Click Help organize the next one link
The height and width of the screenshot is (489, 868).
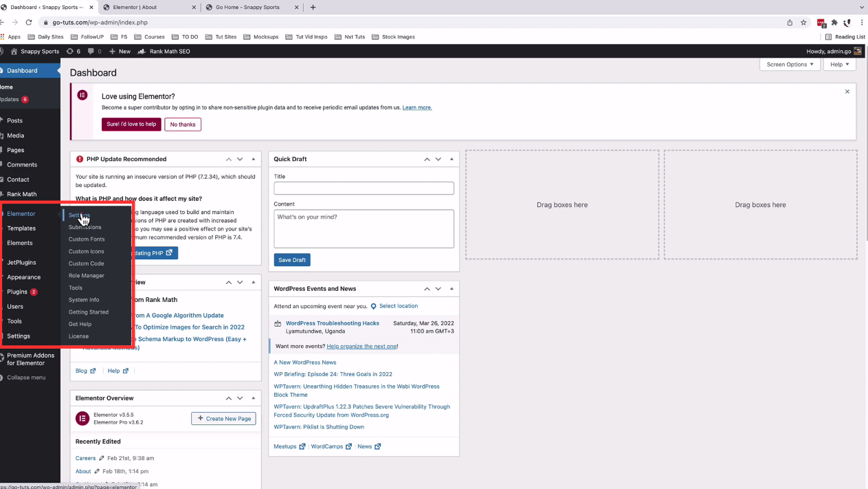[x=362, y=347]
